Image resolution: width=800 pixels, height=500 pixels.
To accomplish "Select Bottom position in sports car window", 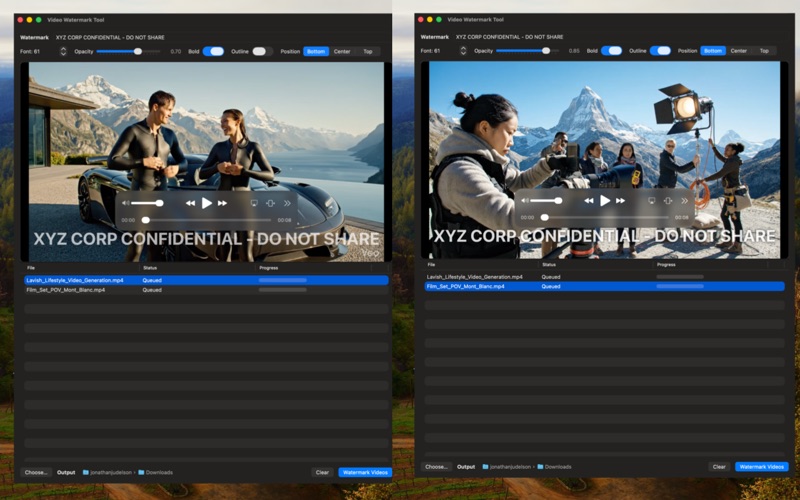I will coord(316,52).
